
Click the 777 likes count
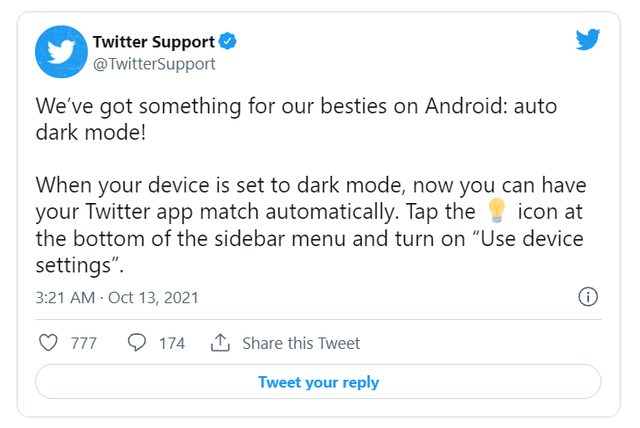click(x=84, y=343)
